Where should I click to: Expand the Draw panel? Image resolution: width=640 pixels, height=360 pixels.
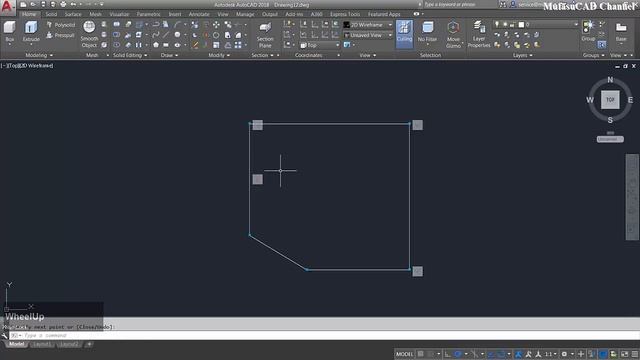tap(169, 55)
